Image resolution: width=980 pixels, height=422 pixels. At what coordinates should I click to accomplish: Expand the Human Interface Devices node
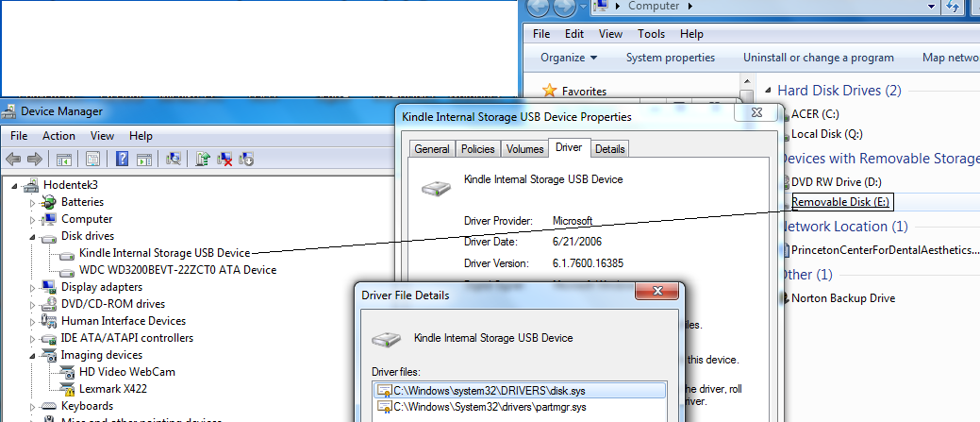(32, 321)
